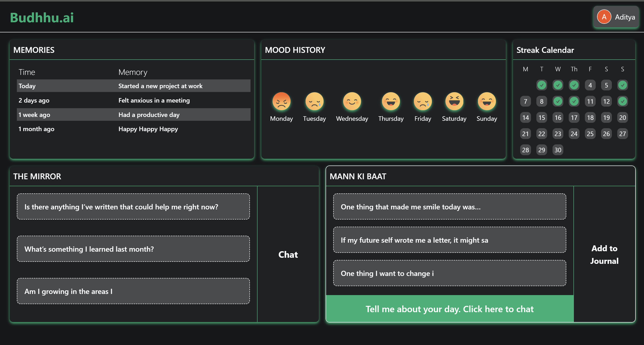The height and width of the screenshot is (345, 644).
Task: Click the Chat button in The Mirror
Action: point(288,254)
